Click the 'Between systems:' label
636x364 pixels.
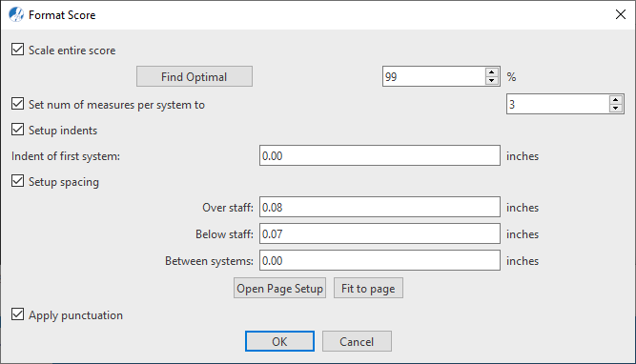209,261
